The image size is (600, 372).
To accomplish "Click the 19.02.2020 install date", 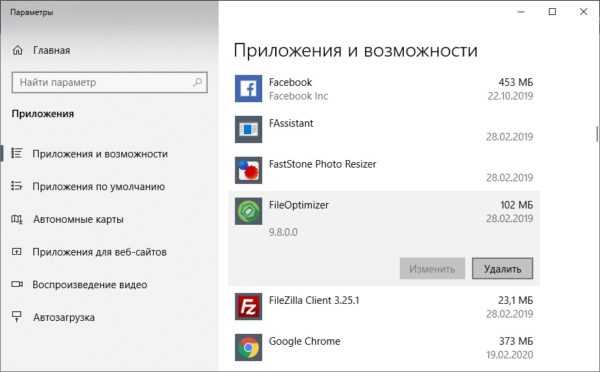I will (510, 355).
